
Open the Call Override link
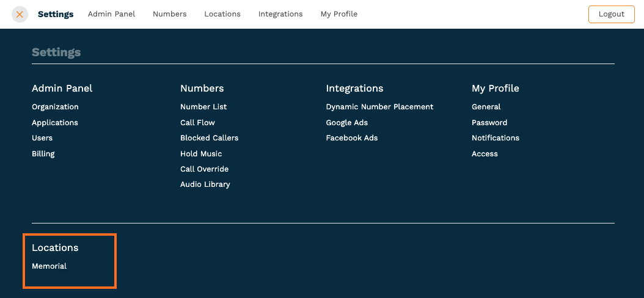(204, 169)
